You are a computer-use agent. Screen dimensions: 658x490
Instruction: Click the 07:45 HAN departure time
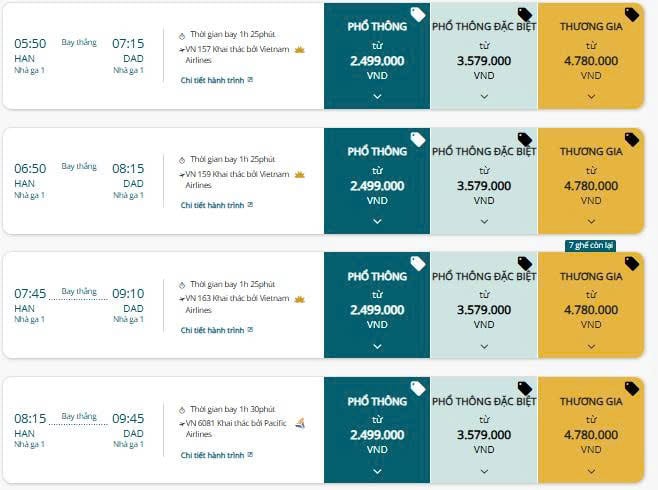30,294
